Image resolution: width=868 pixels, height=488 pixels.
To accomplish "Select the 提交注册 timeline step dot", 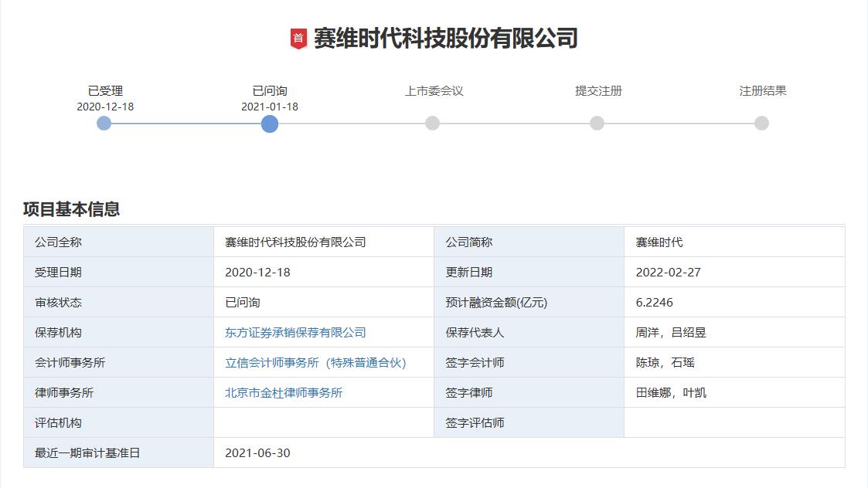I will click(597, 124).
